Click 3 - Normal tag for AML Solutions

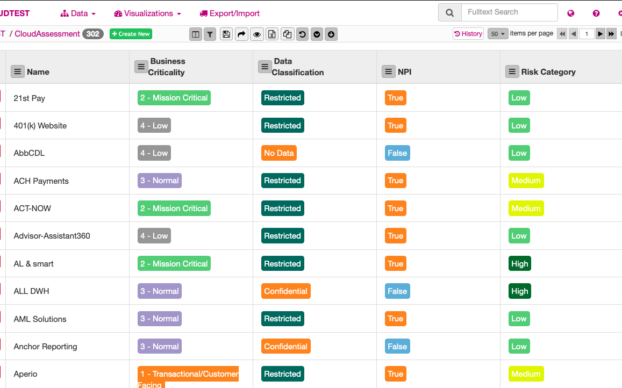point(159,318)
